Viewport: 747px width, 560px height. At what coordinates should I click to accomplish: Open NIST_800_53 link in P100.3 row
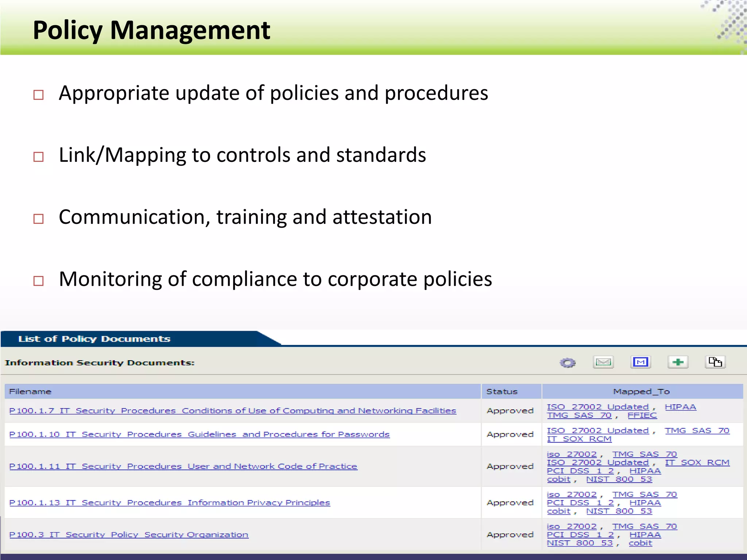[580, 543]
